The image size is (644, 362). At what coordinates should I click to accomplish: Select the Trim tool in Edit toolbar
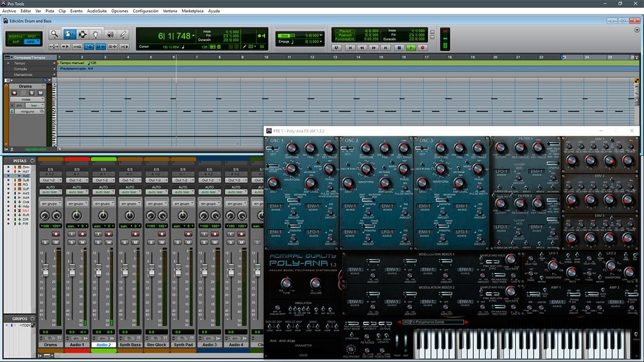[x=69, y=34]
